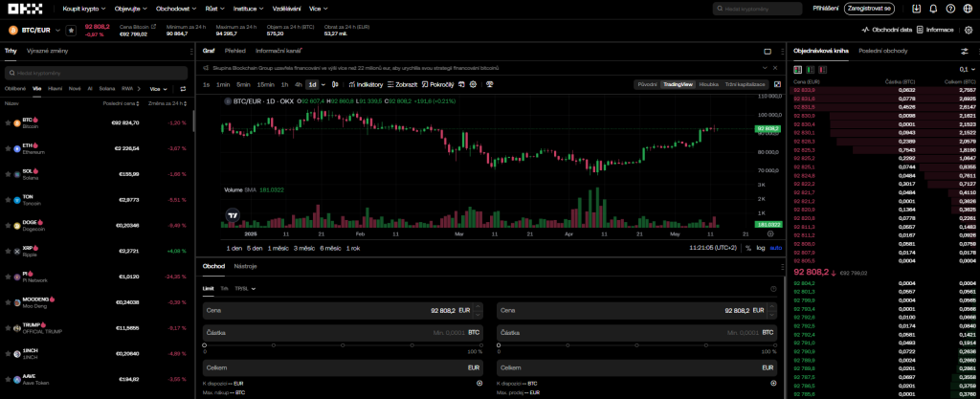Viewport: 980px width, 399px height.
Task: Open the download app icon in header
Action: [x=916, y=9]
